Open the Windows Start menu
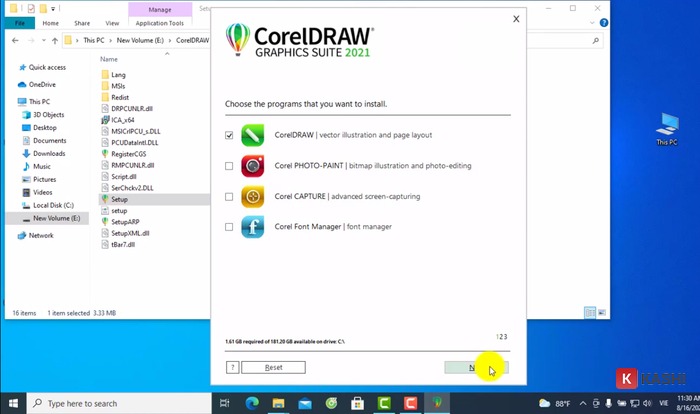 click(13, 403)
